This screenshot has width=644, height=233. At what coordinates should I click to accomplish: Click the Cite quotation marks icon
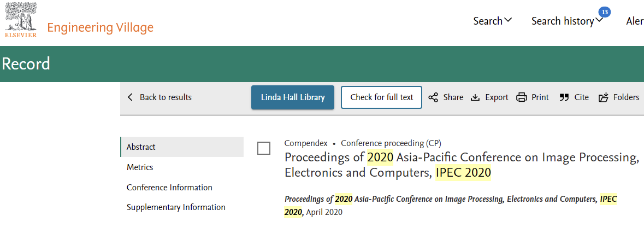click(564, 97)
